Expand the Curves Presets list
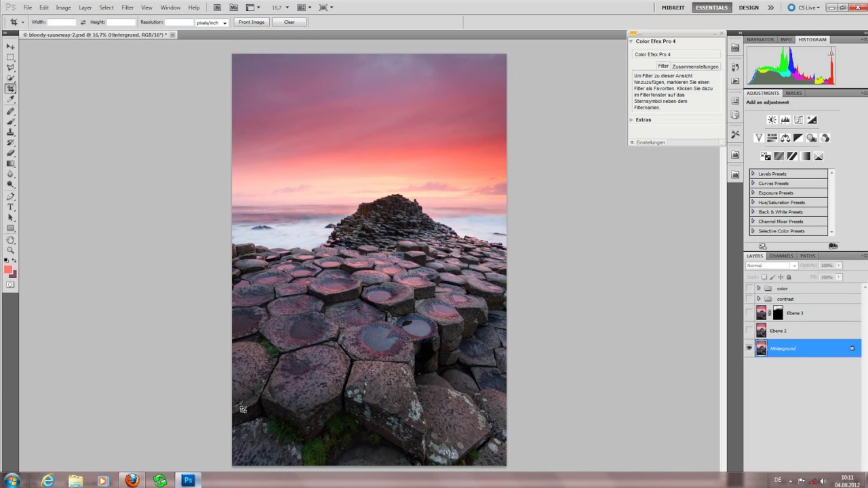The height and width of the screenshot is (488, 868). [x=753, y=183]
